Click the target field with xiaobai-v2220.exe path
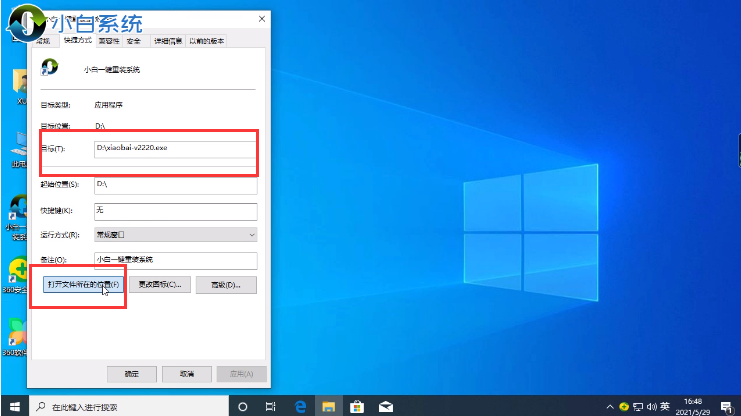Viewport: 741px width, 416px height. 175,148
